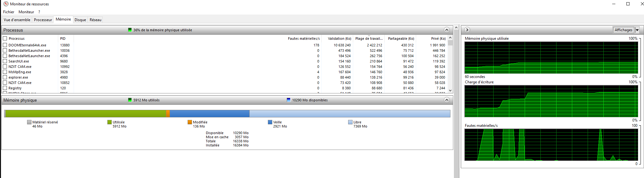Click the Mise en cache 3057 Mo value
Image resolution: width=644 pixels, height=178 pixels.
point(242,137)
